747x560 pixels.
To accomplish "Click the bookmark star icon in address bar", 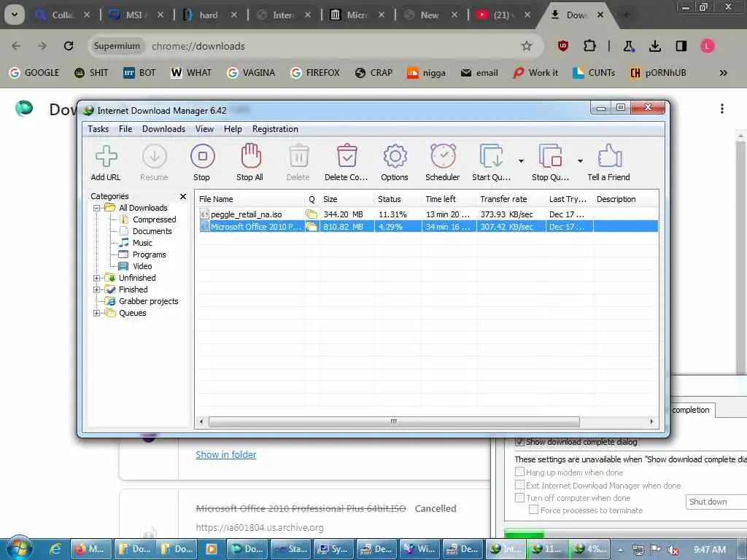I will coord(527,46).
